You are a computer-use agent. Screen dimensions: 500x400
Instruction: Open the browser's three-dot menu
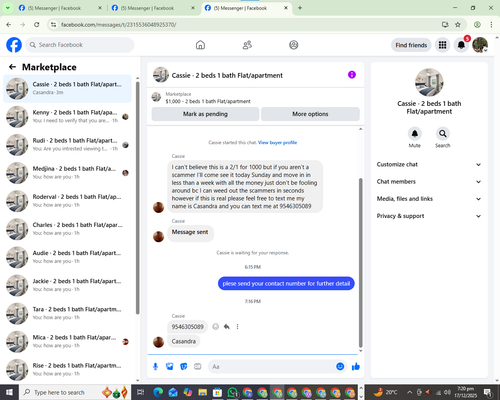pos(491,25)
